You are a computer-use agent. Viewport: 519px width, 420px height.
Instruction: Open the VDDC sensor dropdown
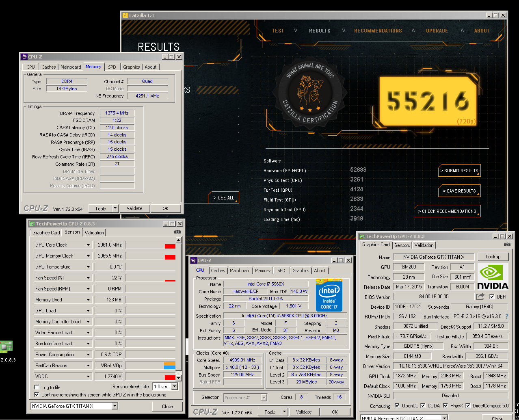pos(88,377)
